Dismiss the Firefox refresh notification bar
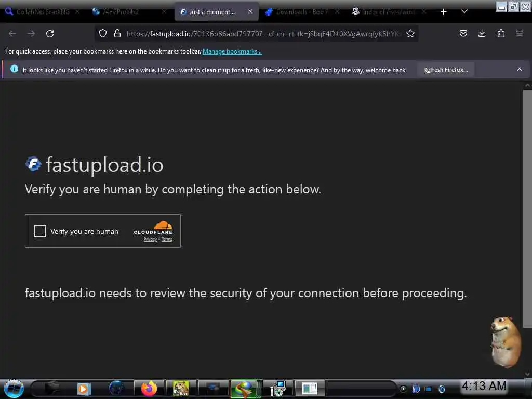 [519, 69]
